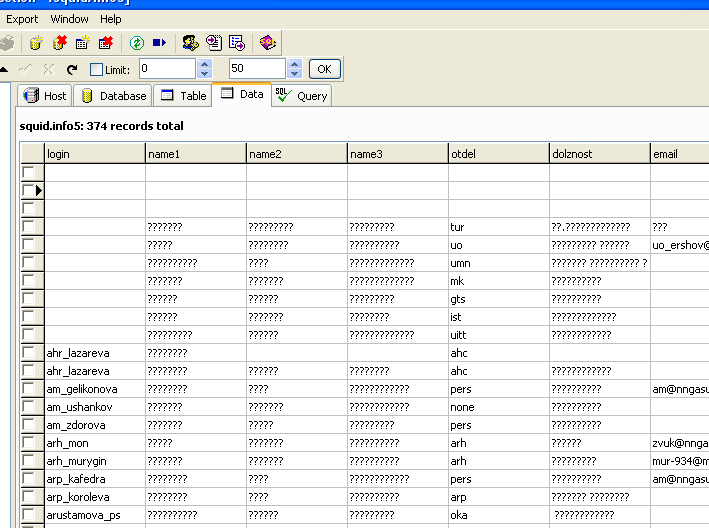Click the otdel cell reading none
This screenshot has height=528, width=709.
[499, 407]
